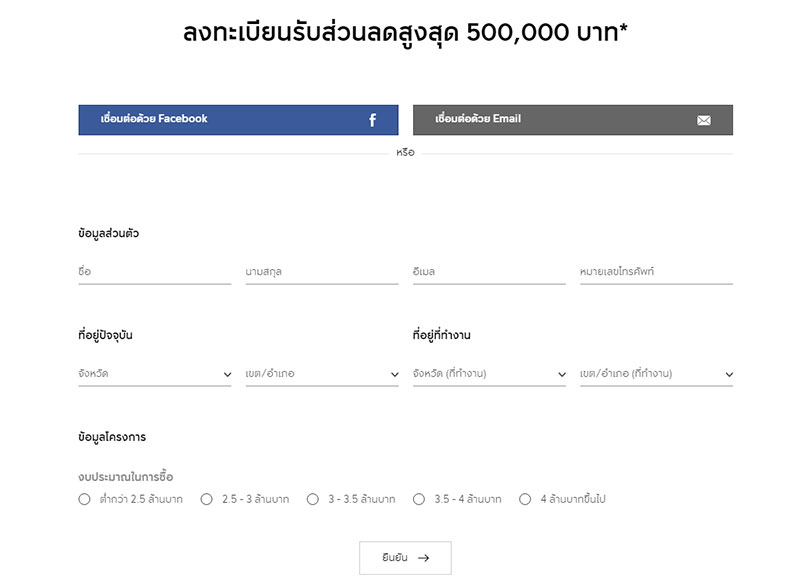
Task: Focus the หมายเลขโทรศัพท์ phone field
Action: [x=656, y=272]
